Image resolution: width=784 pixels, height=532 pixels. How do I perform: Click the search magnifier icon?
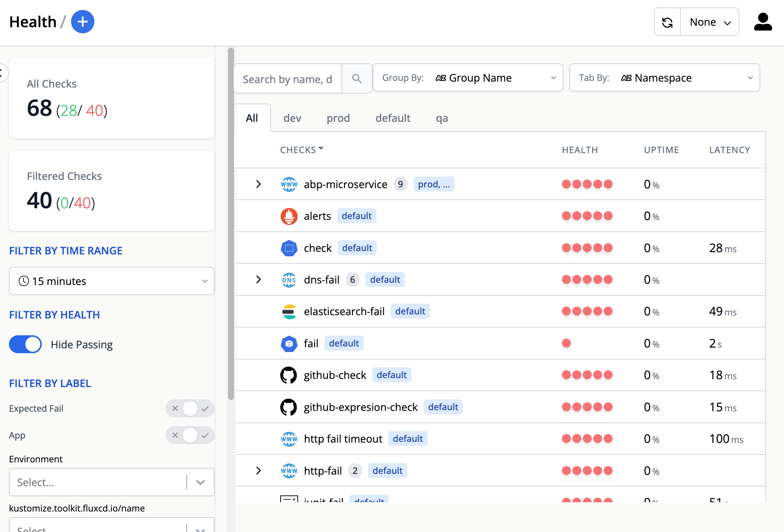coord(357,79)
